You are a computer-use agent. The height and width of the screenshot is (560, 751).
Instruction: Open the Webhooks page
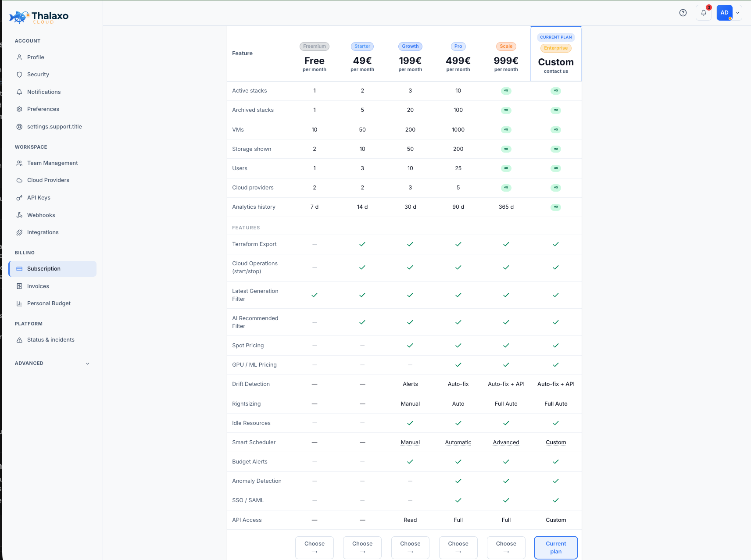coord(53,215)
